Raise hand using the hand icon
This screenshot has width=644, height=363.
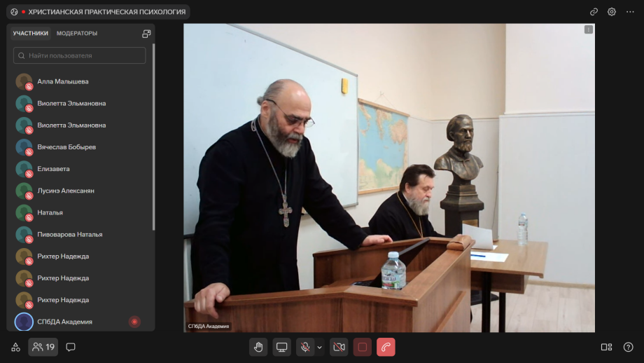258,347
